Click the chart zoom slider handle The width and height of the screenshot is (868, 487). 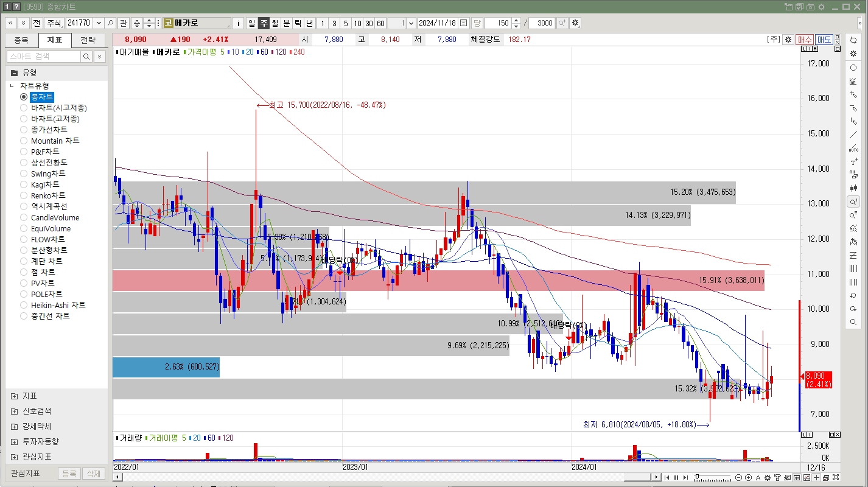696,478
